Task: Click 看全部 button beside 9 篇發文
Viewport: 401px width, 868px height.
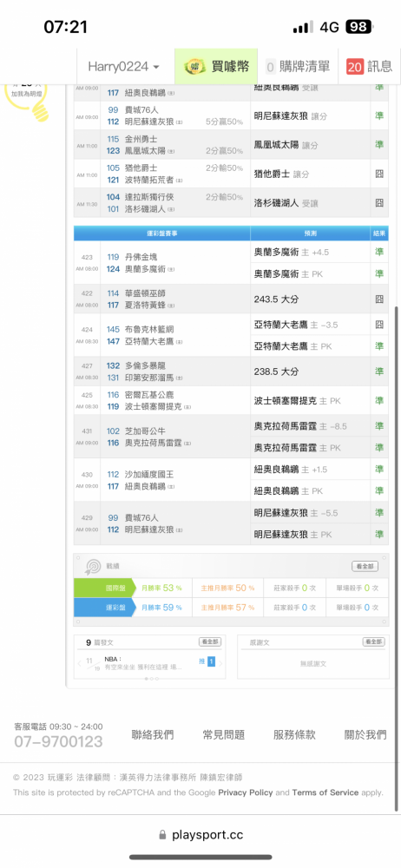Action: click(x=210, y=642)
